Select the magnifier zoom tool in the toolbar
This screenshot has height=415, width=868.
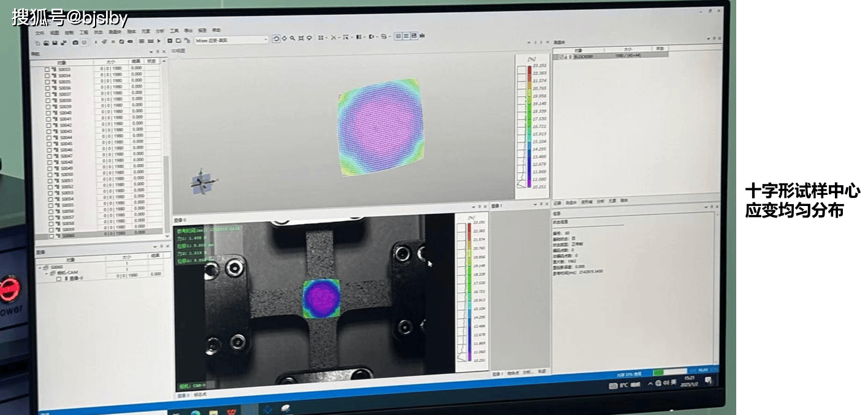(292, 38)
